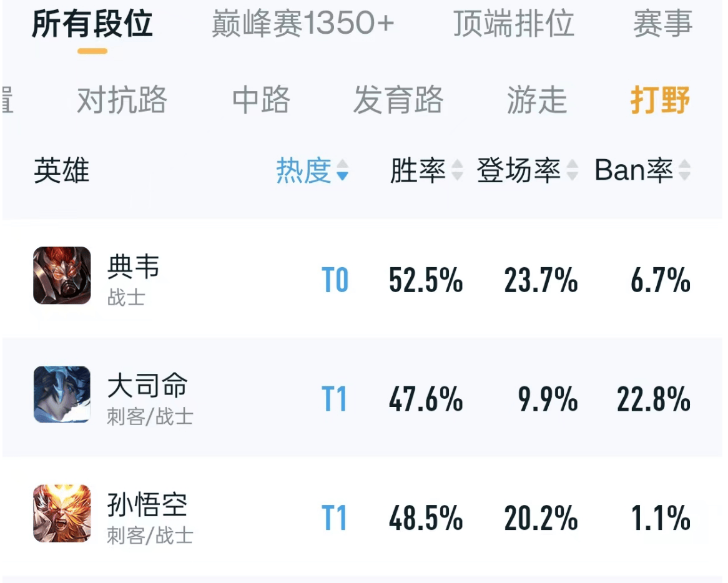
Task: Sort by 胜率 using its arrow icon
Action: (x=457, y=170)
